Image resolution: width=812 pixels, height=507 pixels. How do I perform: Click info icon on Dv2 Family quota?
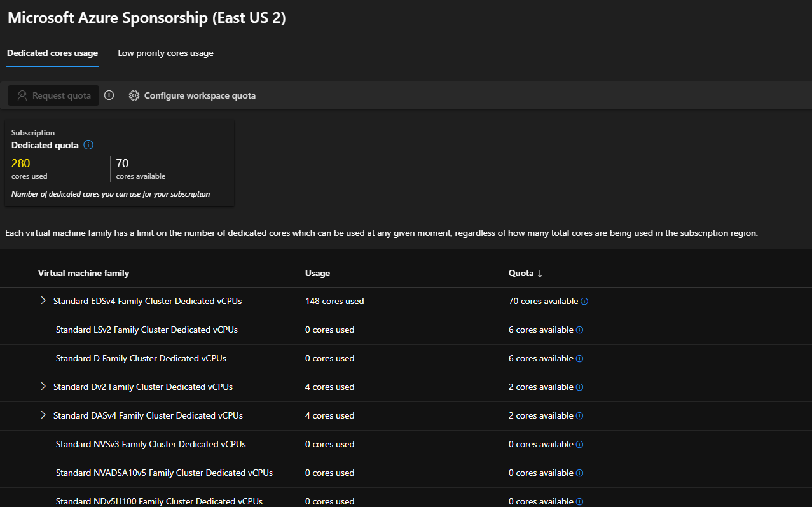[x=579, y=387]
